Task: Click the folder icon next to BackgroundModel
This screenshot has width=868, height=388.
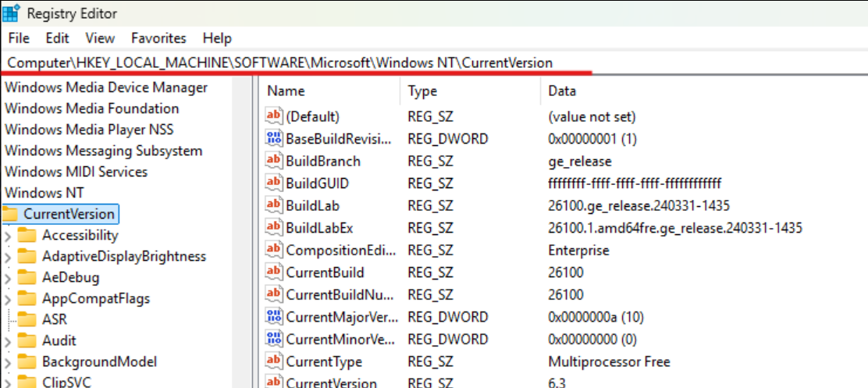Action: click(28, 362)
